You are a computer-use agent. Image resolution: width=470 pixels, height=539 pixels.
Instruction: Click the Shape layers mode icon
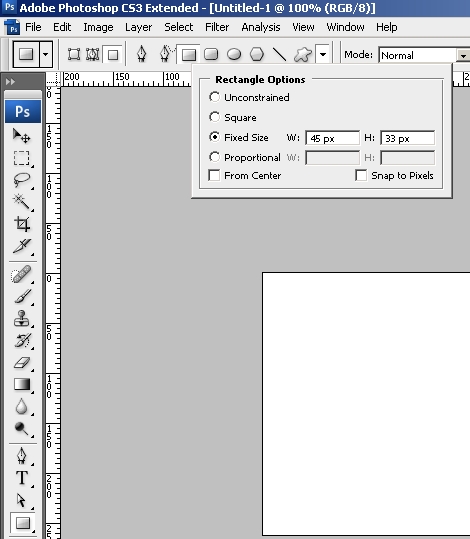tap(74, 54)
